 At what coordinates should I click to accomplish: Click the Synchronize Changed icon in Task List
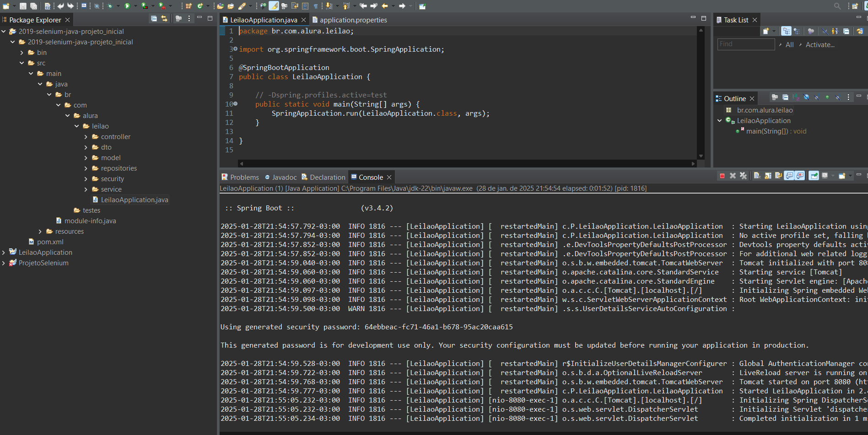[x=860, y=31]
